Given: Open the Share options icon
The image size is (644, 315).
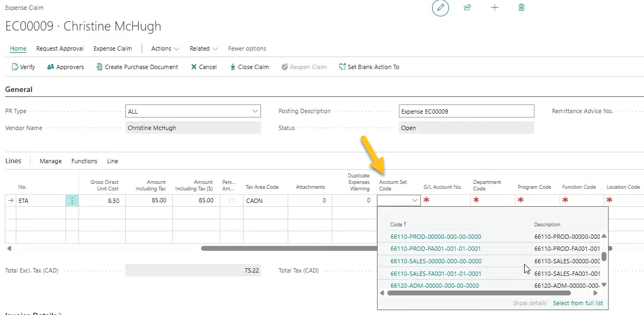Looking at the screenshot, I should (467, 8).
